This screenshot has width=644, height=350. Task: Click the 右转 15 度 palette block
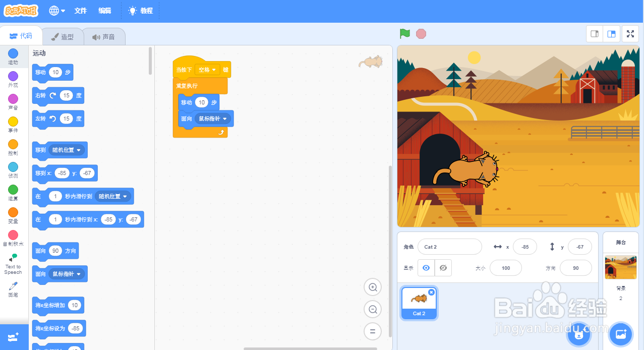pyautogui.click(x=58, y=96)
